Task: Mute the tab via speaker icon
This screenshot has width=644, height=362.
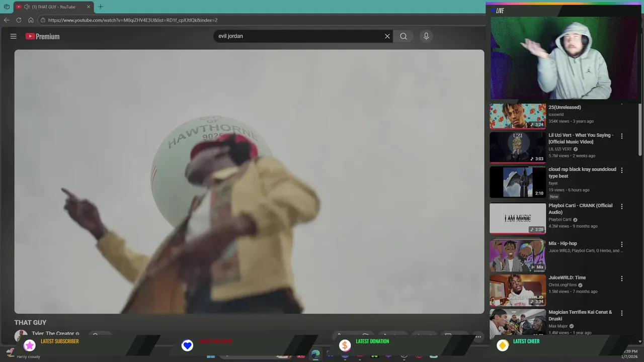Action: point(26,7)
